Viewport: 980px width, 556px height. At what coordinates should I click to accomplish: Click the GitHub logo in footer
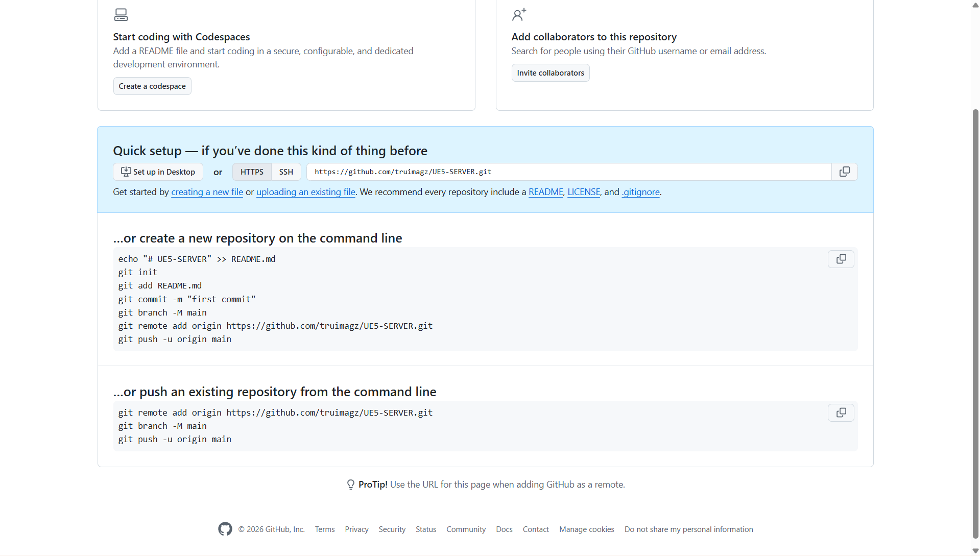click(x=225, y=529)
